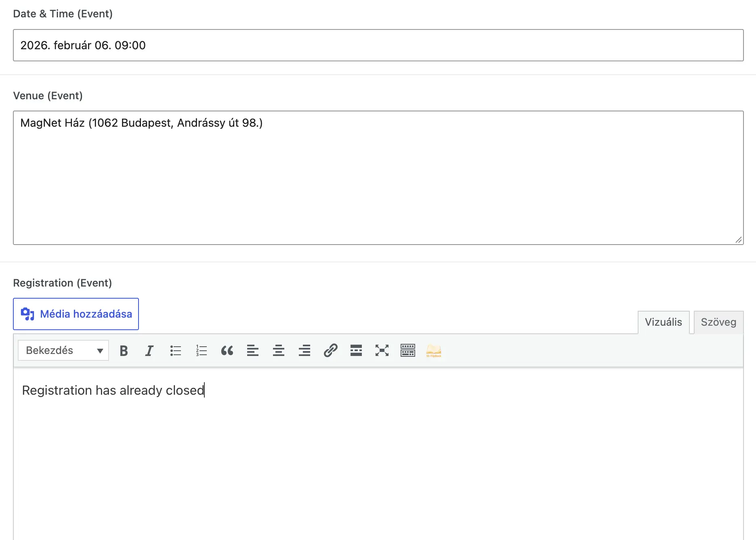
Task: Toggle bold formatting in the editor toolbar
Action: pos(124,350)
